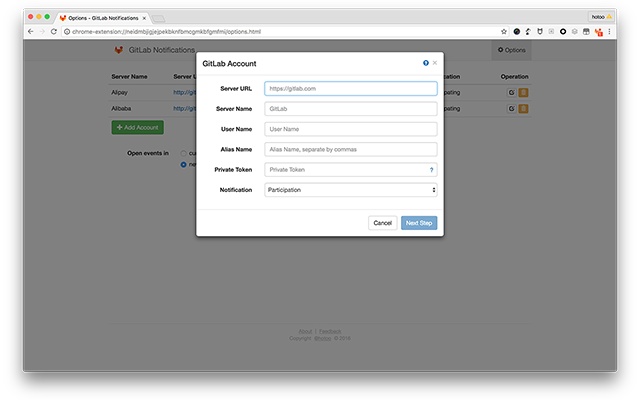Bookmark the page with the star icon

tap(504, 31)
